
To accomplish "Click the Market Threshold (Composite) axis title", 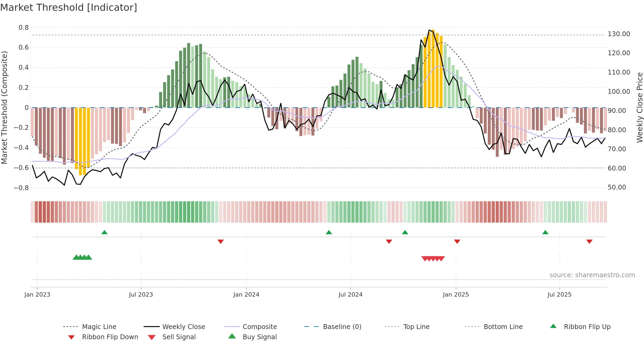I will pos(4,107).
